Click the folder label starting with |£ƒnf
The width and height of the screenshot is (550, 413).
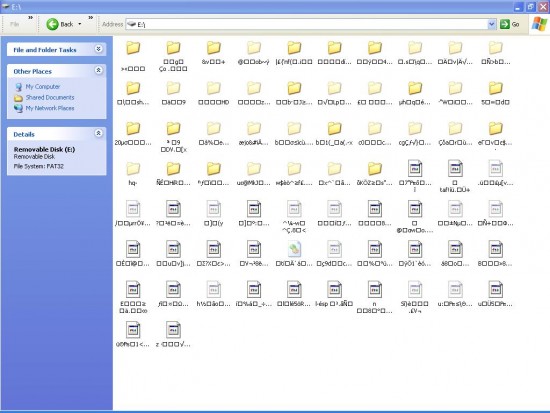point(294,62)
